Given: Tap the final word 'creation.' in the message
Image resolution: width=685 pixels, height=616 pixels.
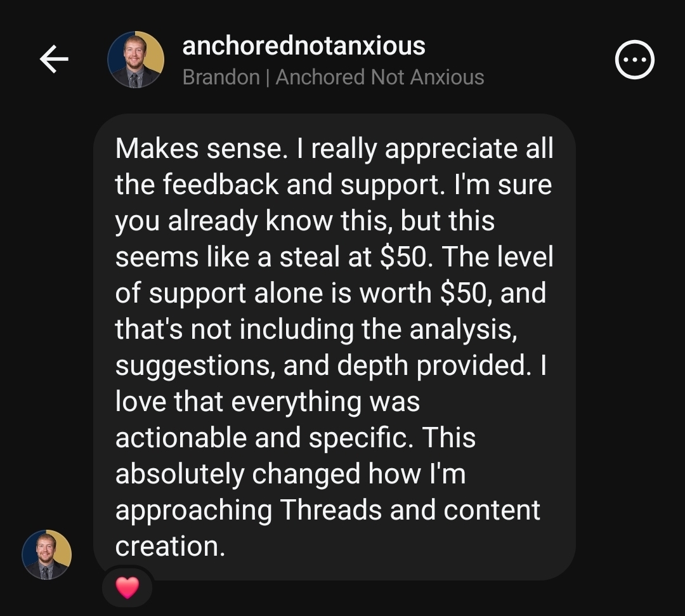Looking at the screenshot, I should pyautogui.click(x=170, y=547).
